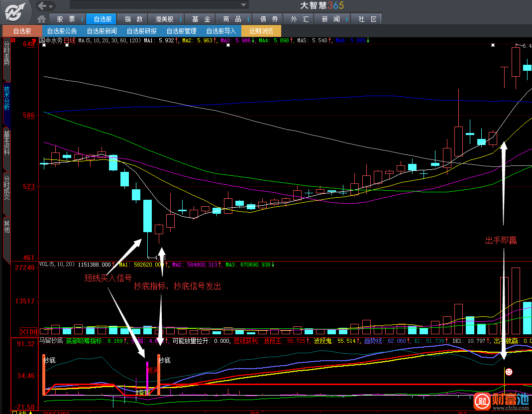
Task: Click the smiley face signal marker
Action: pyautogui.click(x=509, y=372)
